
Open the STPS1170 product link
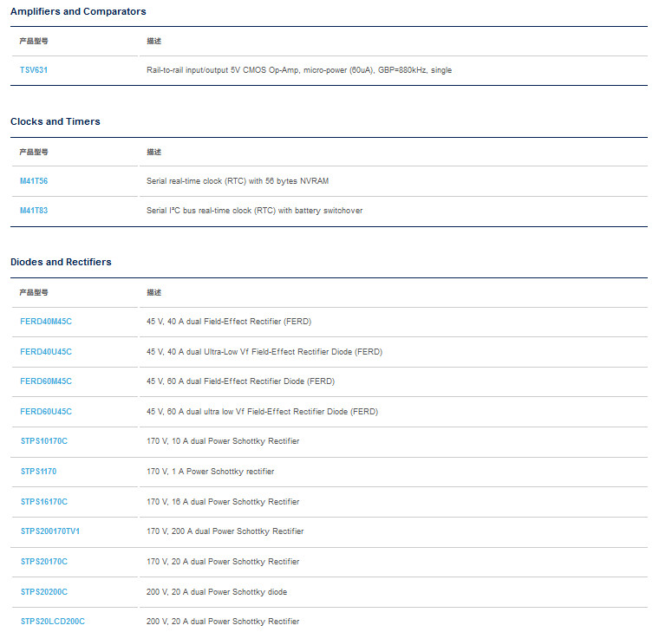38,472
